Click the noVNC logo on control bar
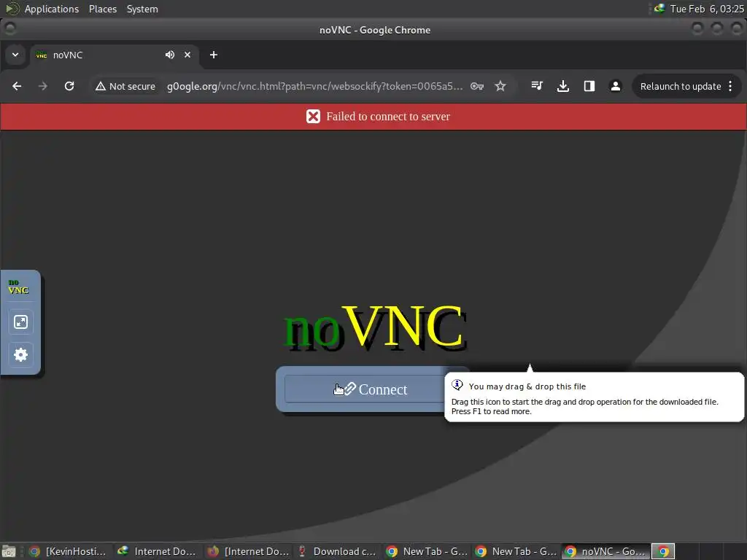 (x=18, y=287)
